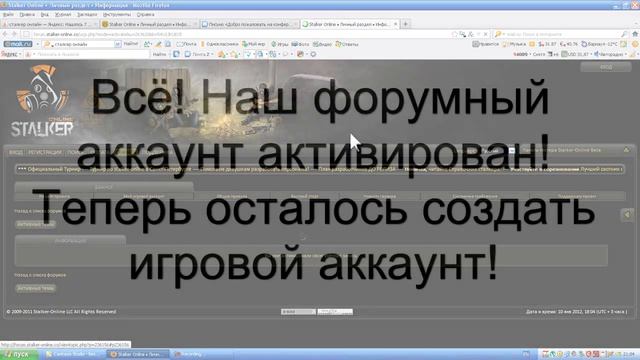Viewport: 640px width, 360px height.
Task: Open the first footer dropdown selector
Action: click(298, 312)
